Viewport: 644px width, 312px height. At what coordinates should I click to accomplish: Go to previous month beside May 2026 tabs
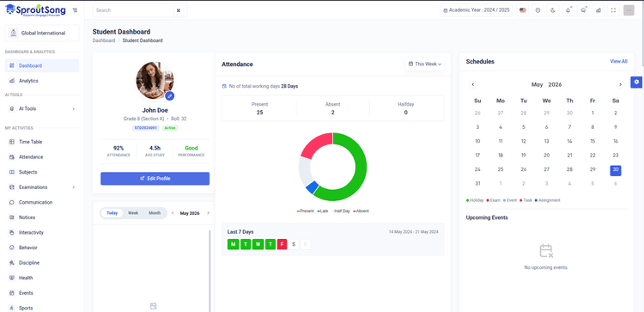[x=173, y=213]
